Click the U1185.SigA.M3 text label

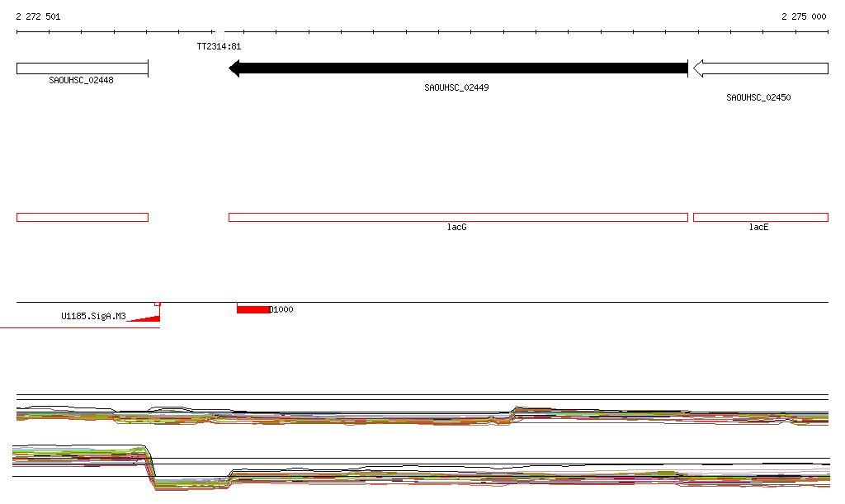pos(93,316)
